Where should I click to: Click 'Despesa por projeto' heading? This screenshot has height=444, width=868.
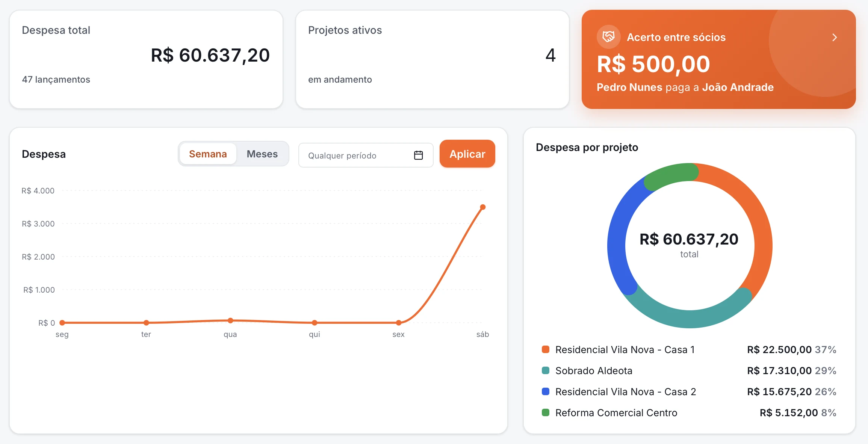pyautogui.click(x=587, y=147)
